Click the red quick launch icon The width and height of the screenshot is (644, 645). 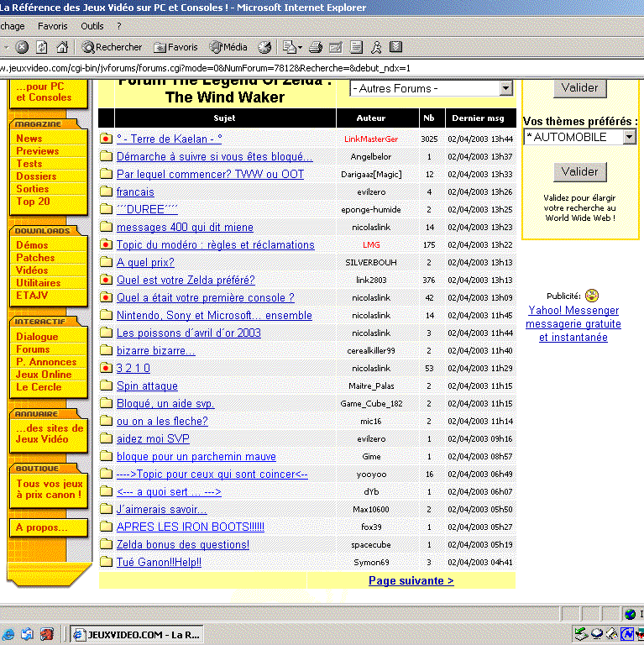coord(46,634)
